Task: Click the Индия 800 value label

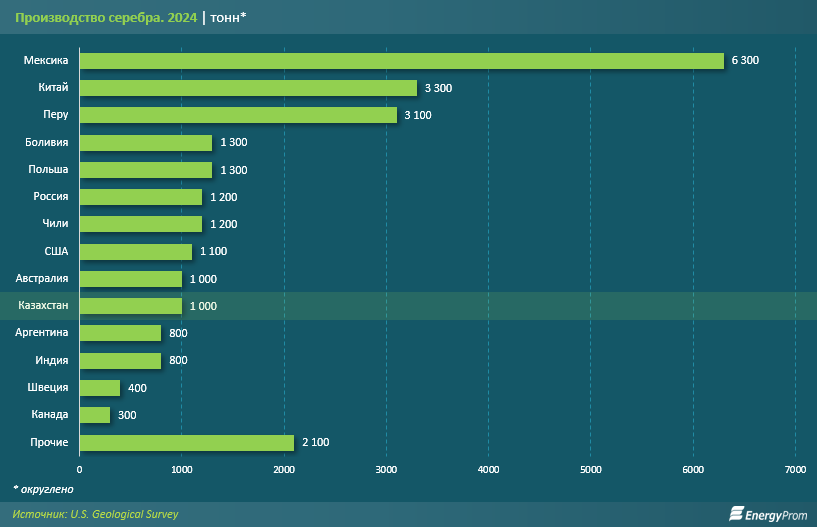Action: coord(178,360)
